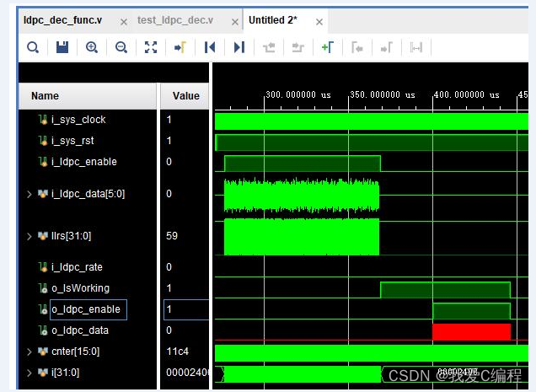Viewport: 536px width, 392px height.
Task: Expand the i_ldpc_data[5:0] bus
Action: pos(30,194)
